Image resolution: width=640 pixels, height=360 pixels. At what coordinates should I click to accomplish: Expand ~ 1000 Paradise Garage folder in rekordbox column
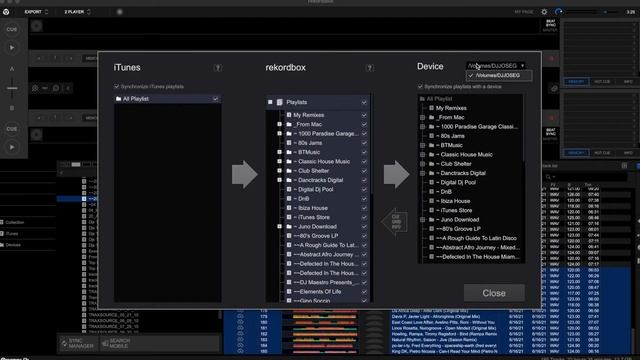[280, 133]
